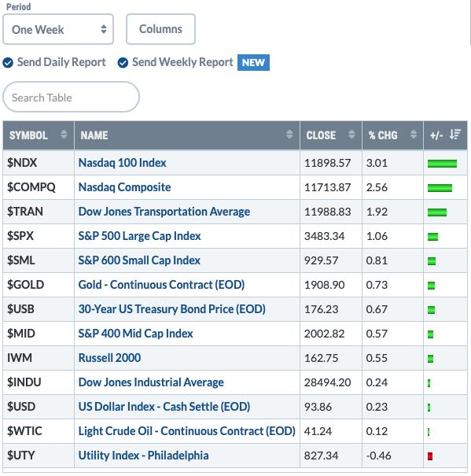Open the Period dropdown showing One Week
Screen dimensions: 471x476
point(58,29)
